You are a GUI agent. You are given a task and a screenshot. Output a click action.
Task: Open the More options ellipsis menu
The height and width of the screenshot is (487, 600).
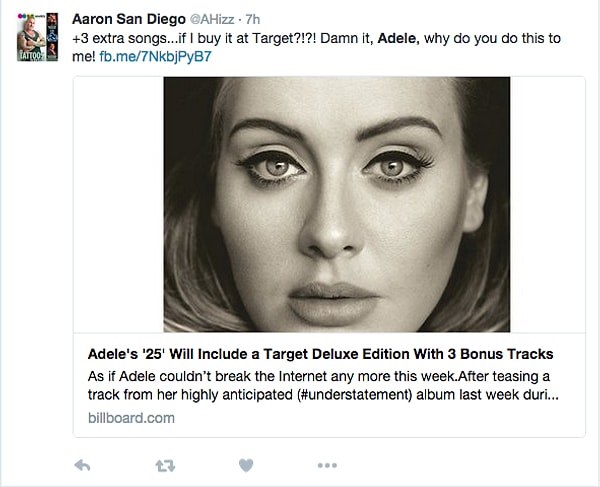[x=327, y=465]
